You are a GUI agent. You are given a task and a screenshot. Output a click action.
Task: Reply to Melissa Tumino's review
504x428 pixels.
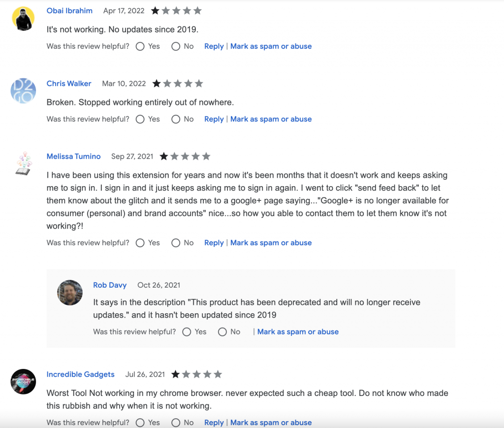(214, 242)
